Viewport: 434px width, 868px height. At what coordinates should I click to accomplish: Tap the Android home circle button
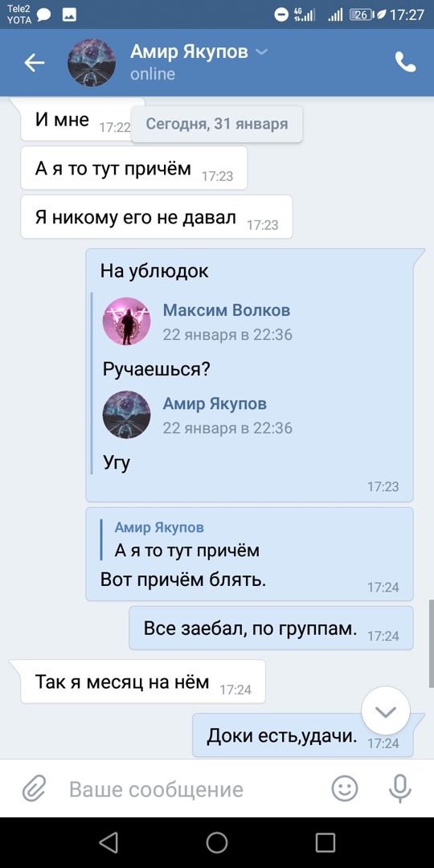217,842
